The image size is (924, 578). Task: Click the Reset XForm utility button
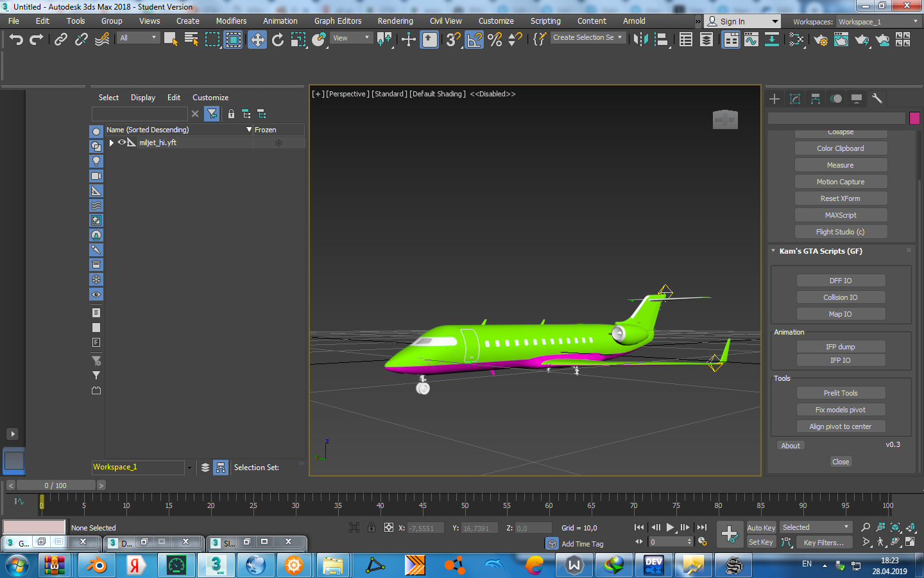point(841,198)
